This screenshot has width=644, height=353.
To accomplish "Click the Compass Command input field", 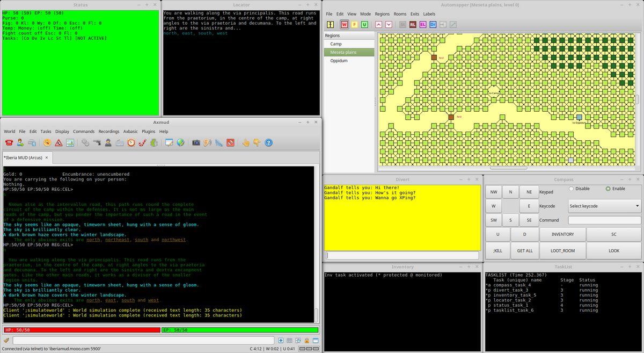I will pyautogui.click(x=604, y=220).
